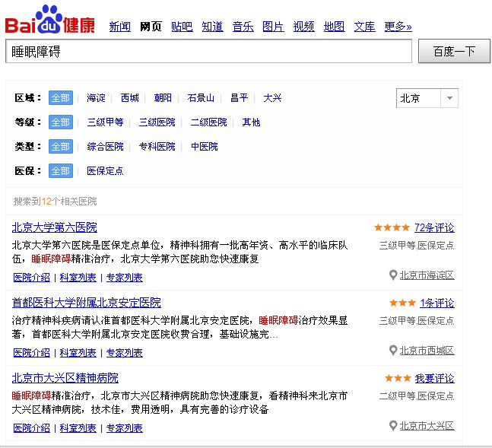
Task: Select 全部 in the 区域 filter
Action: point(61,97)
